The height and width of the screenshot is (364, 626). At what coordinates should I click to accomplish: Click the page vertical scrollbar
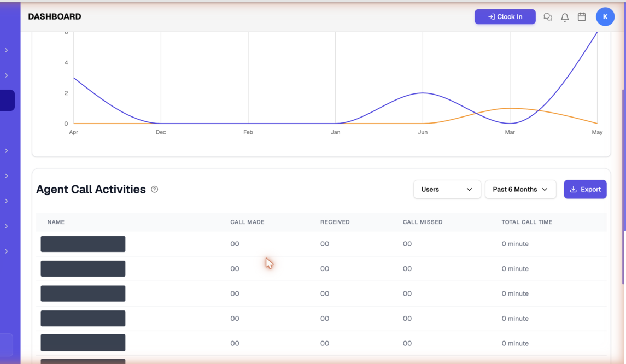[623, 187]
